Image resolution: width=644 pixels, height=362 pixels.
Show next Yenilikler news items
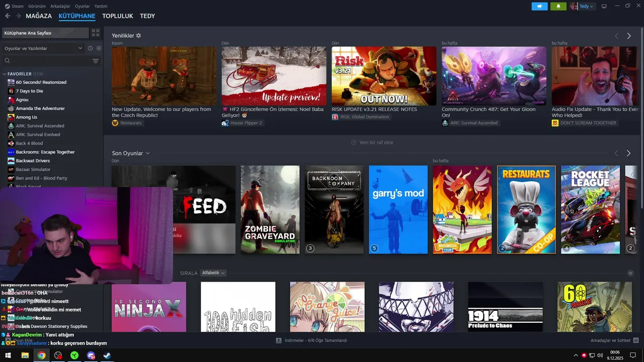coord(628,36)
